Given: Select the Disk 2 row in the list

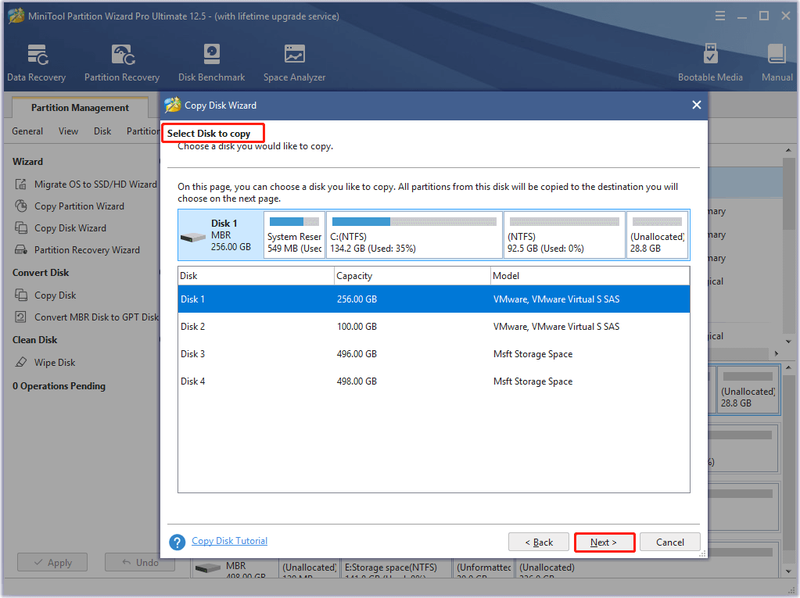Looking at the screenshot, I should 434,327.
